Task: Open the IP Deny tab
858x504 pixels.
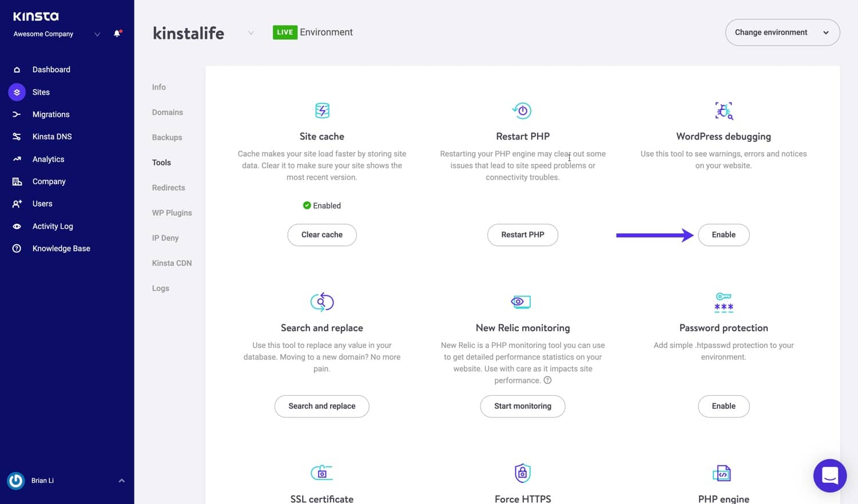Action: click(165, 238)
